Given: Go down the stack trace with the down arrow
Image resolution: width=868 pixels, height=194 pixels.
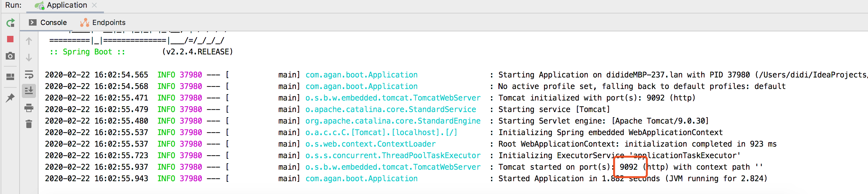Looking at the screenshot, I should (29, 58).
